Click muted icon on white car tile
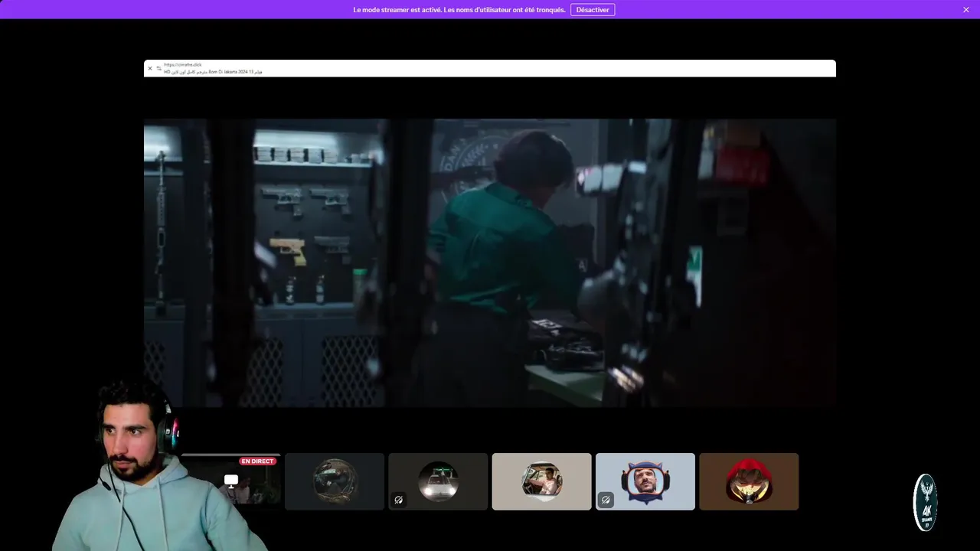 (x=399, y=500)
